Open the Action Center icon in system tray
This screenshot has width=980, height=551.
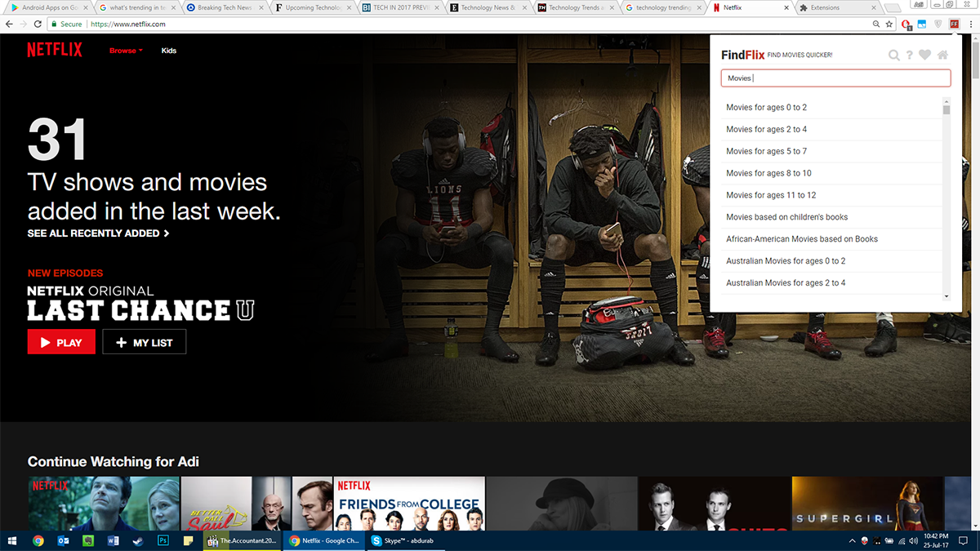click(x=962, y=540)
